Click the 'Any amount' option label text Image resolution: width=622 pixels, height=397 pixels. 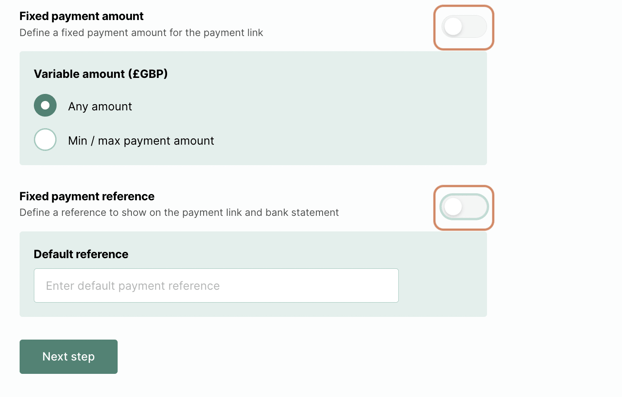pos(100,106)
